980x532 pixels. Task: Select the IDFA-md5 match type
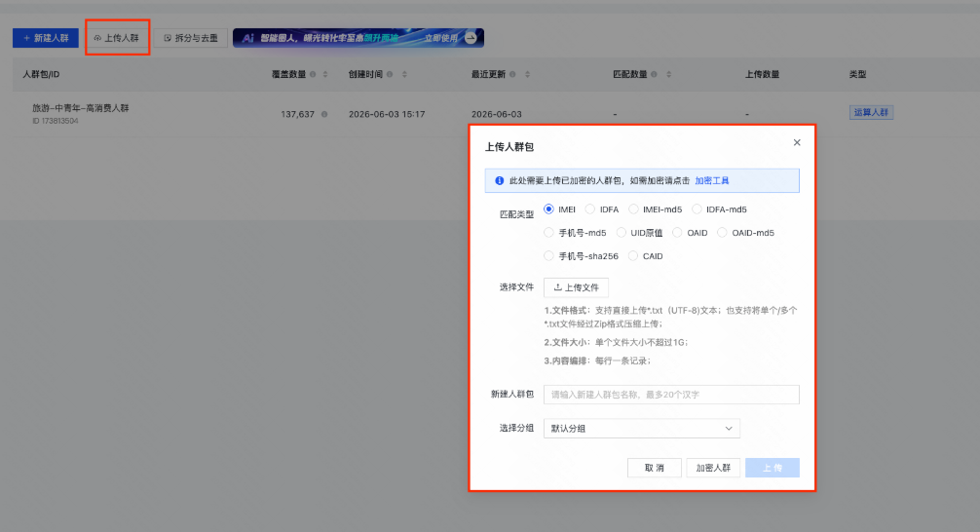[x=697, y=209]
